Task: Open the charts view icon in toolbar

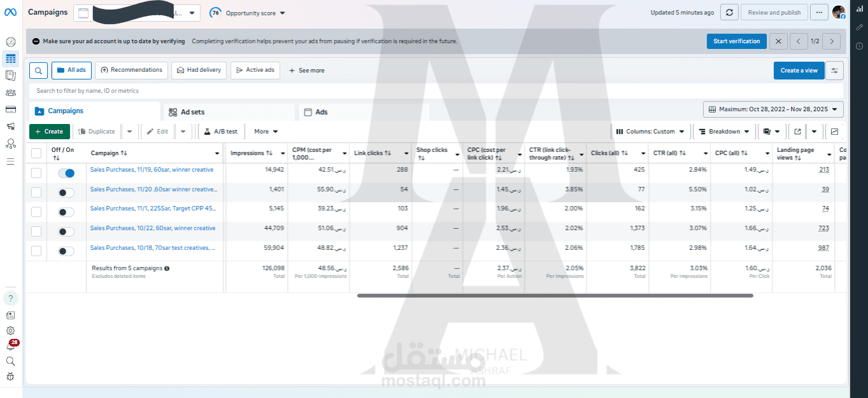Action: coord(834,132)
